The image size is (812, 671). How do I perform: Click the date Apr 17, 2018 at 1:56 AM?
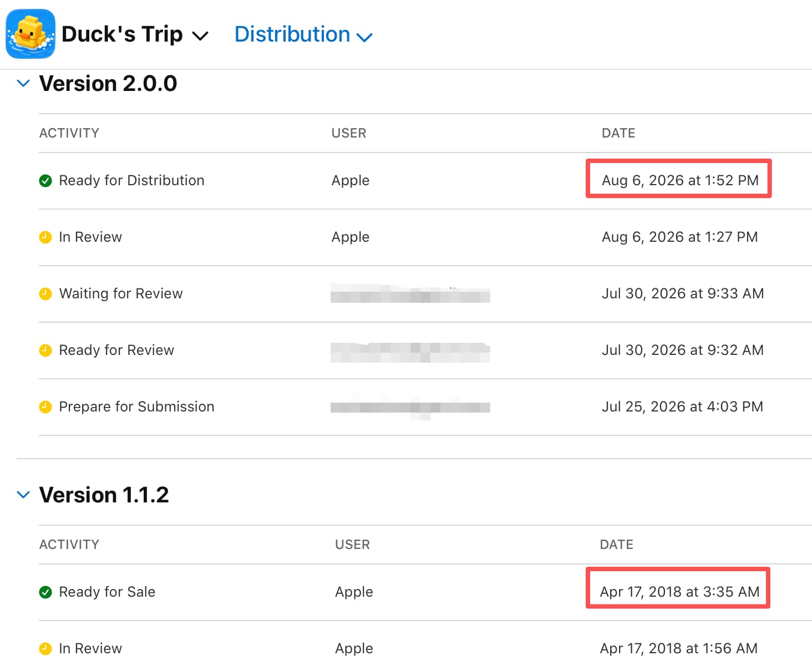pos(678,648)
